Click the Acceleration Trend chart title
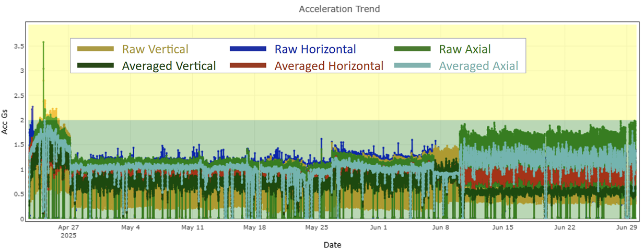Image resolution: width=644 pixels, height=250 pixels. click(x=339, y=9)
